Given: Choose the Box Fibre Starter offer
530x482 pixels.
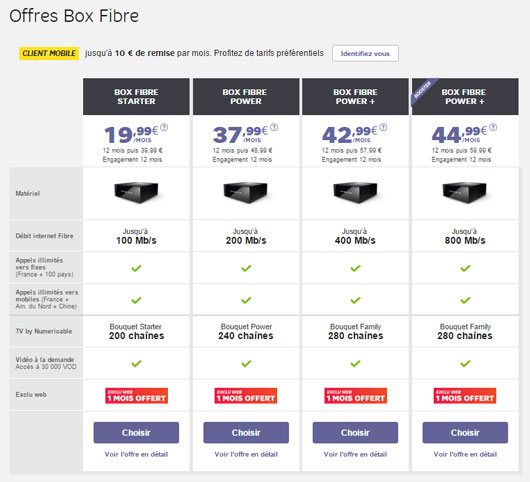Looking at the screenshot, I should coord(136,433).
